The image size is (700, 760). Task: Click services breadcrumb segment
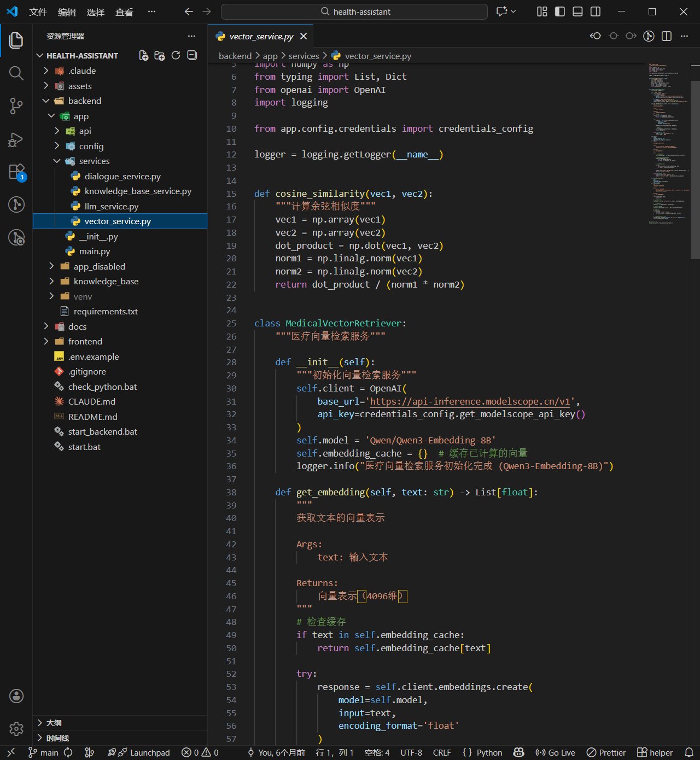(304, 56)
